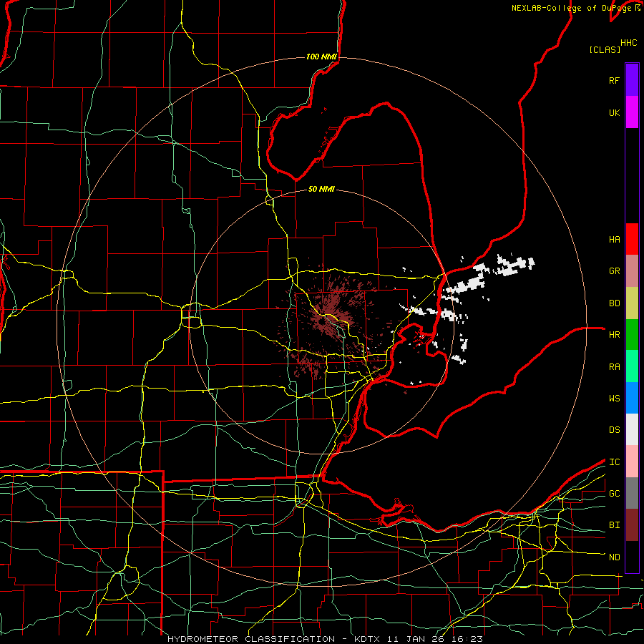This screenshot has width=644, height=644.
Task: Click the GC legend label
Action: (x=614, y=494)
